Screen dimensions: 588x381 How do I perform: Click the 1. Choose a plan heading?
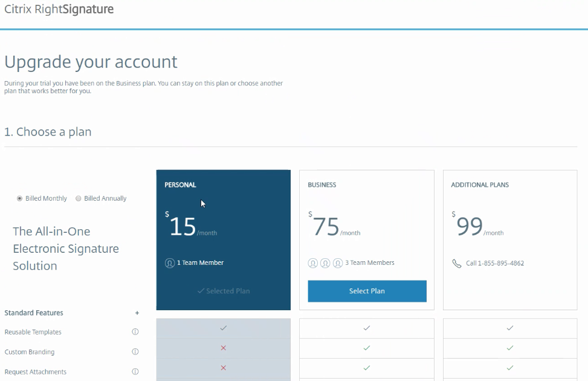click(x=48, y=132)
